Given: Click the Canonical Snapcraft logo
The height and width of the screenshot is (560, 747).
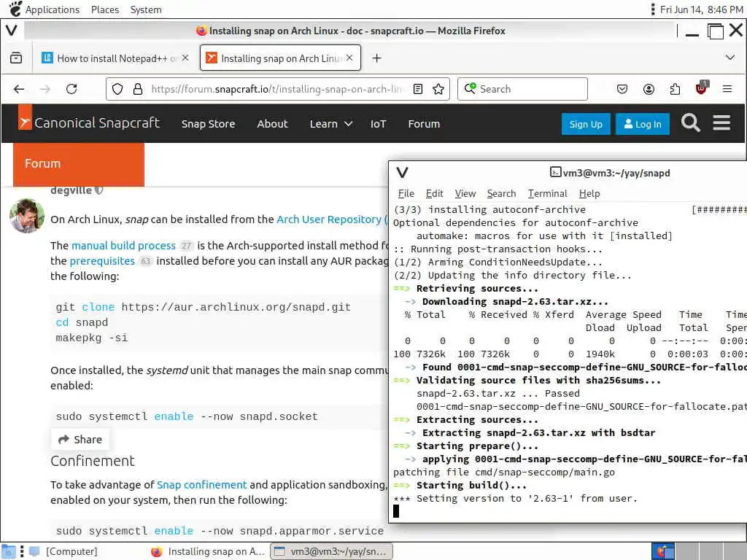Looking at the screenshot, I should click(x=89, y=122).
